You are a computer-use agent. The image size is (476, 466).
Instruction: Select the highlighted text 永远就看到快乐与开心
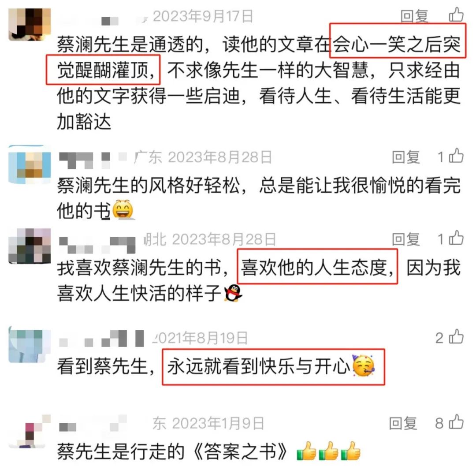259,366
